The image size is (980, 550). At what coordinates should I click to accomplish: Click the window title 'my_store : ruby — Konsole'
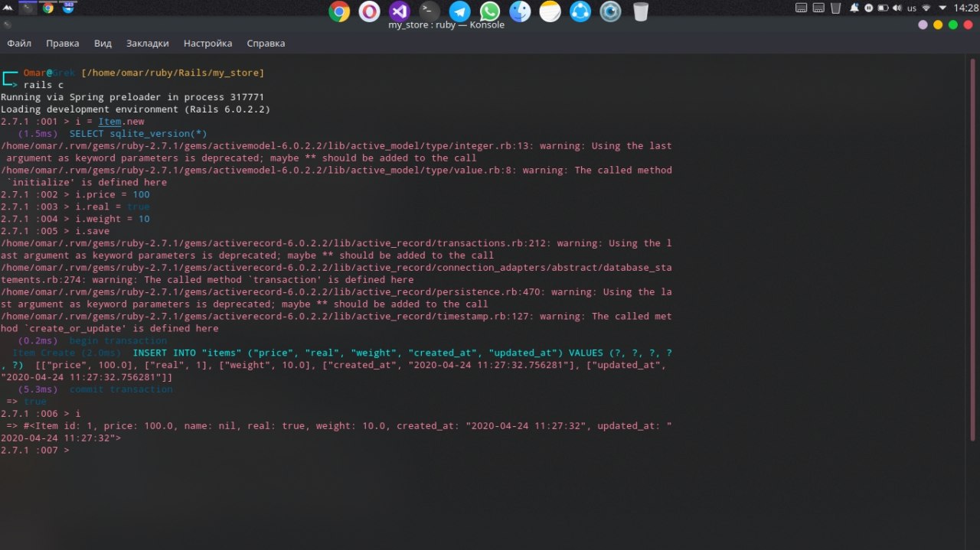(446, 24)
